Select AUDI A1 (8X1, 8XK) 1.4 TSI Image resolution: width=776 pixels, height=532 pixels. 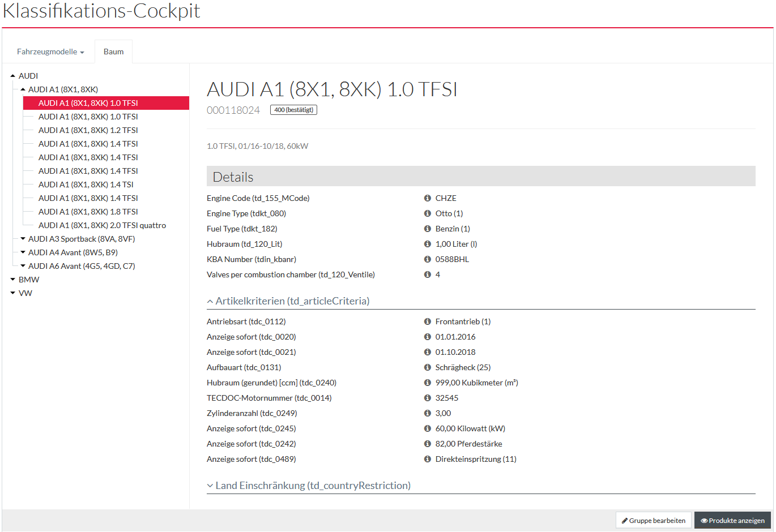[86, 185]
